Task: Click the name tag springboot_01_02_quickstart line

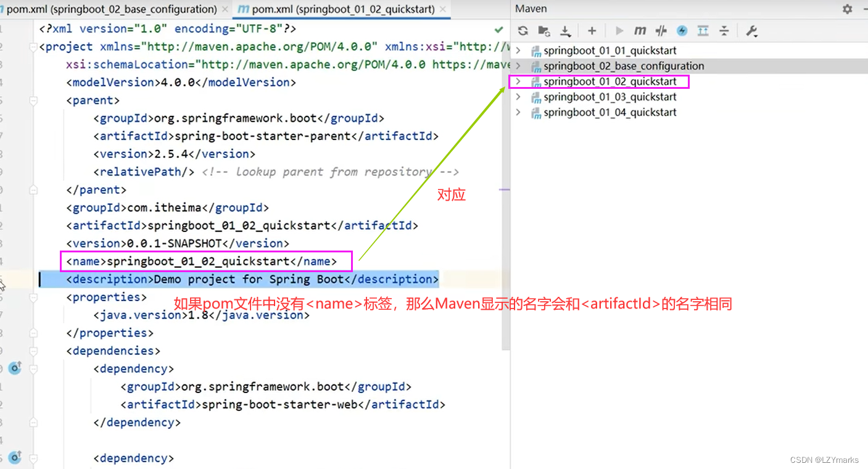Action: pyautogui.click(x=202, y=261)
